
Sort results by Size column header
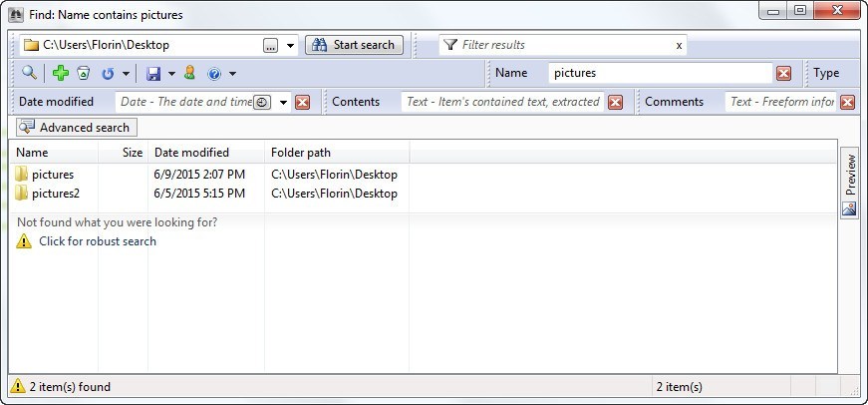click(x=123, y=153)
